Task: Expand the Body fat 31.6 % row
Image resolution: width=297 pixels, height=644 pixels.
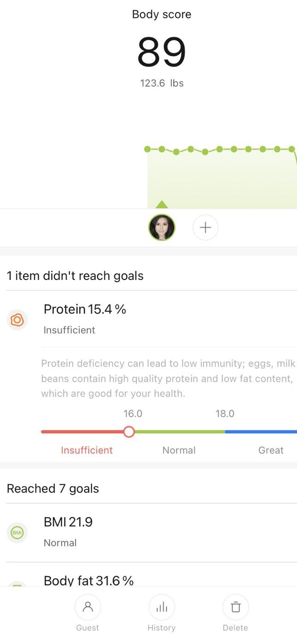Action: coord(88,580)
